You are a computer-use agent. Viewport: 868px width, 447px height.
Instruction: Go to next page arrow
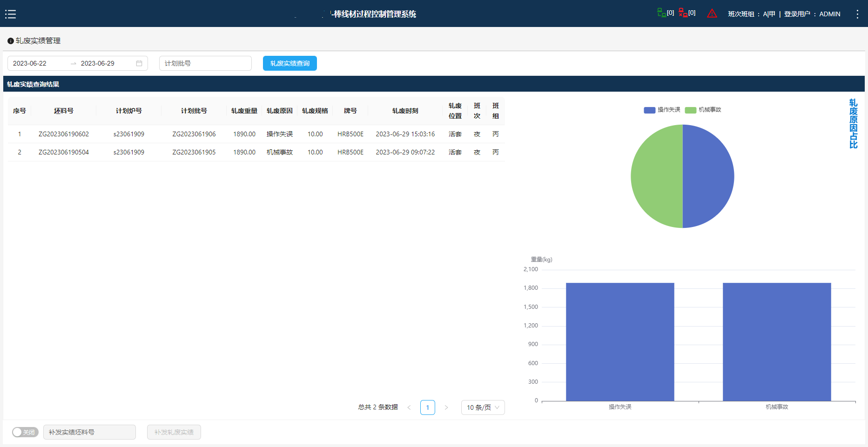point(446,407)
